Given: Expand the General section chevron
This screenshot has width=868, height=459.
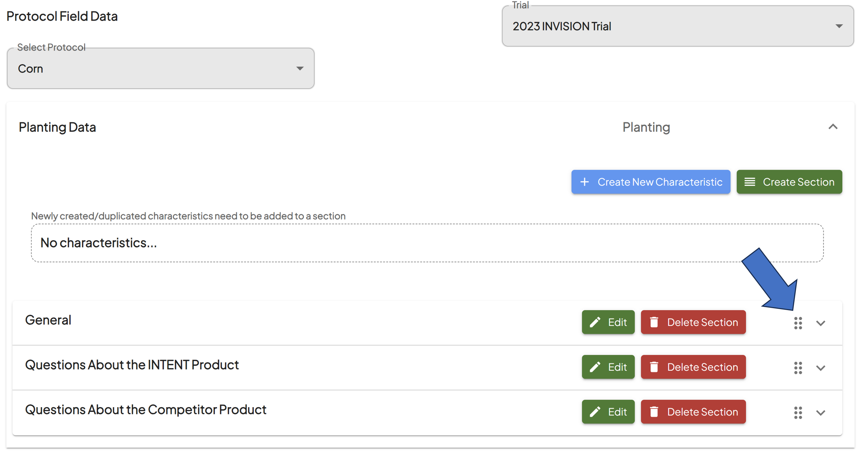Looking at the screenshot, I should point(821,323).
